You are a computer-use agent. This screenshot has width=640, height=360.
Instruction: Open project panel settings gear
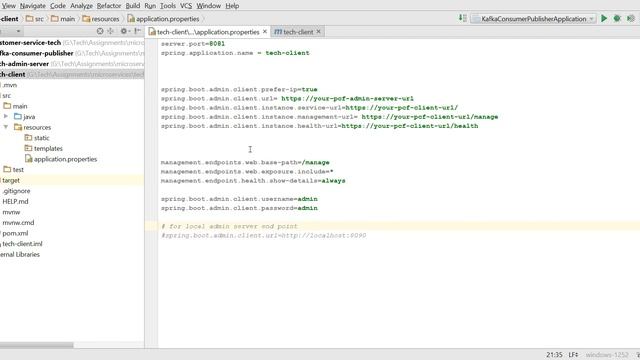pyautogui.click(x=124, y=31)
